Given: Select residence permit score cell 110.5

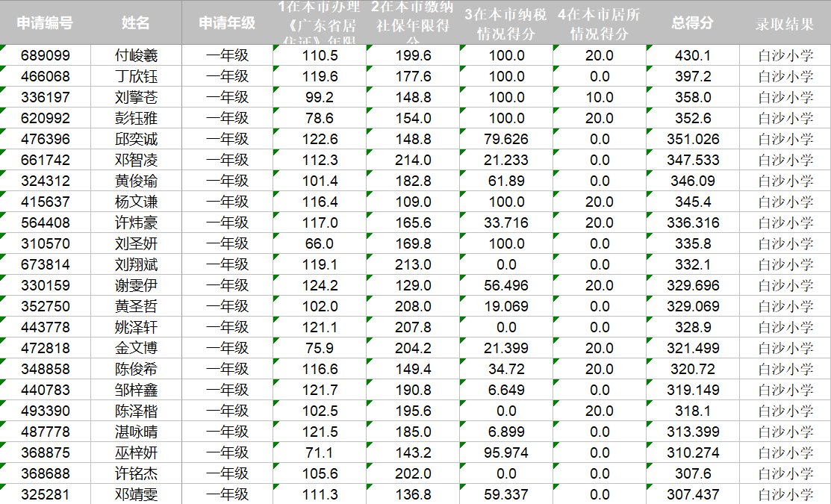Looking at the screenshot, I should 320,55.
